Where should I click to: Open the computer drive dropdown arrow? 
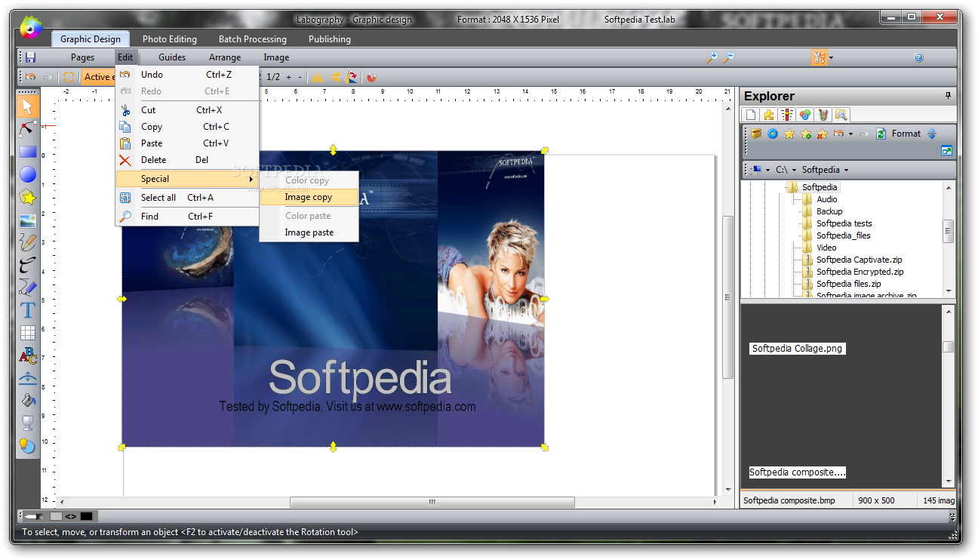767,170
